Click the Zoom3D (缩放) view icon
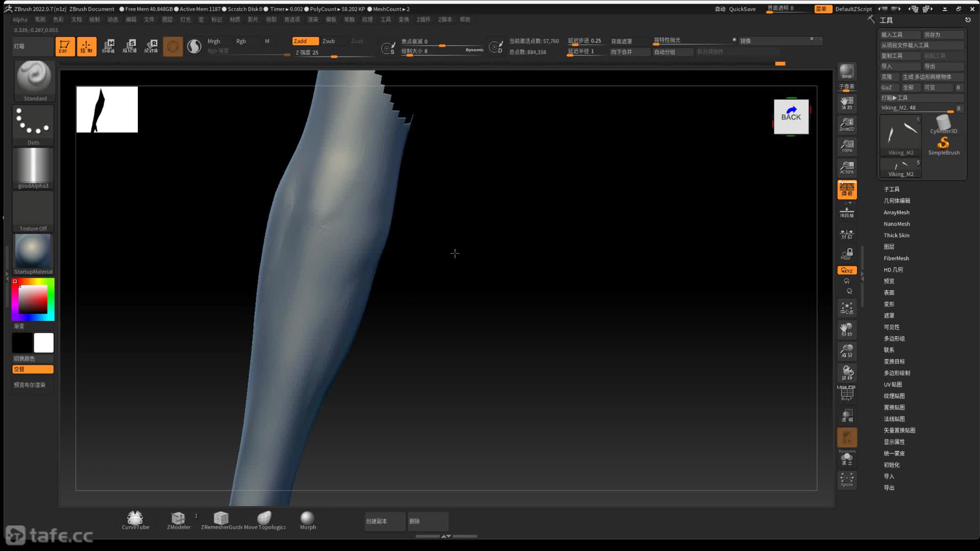 [x=847, y=351]
